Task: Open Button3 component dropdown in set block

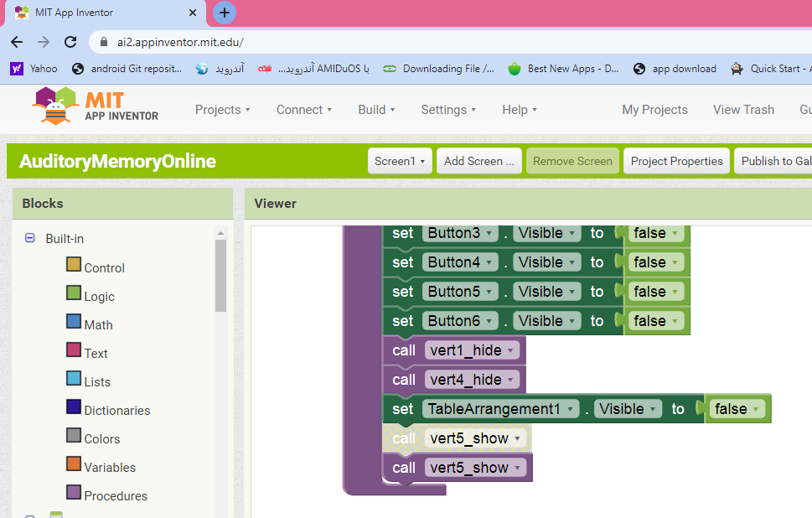Action: (459, 233)
